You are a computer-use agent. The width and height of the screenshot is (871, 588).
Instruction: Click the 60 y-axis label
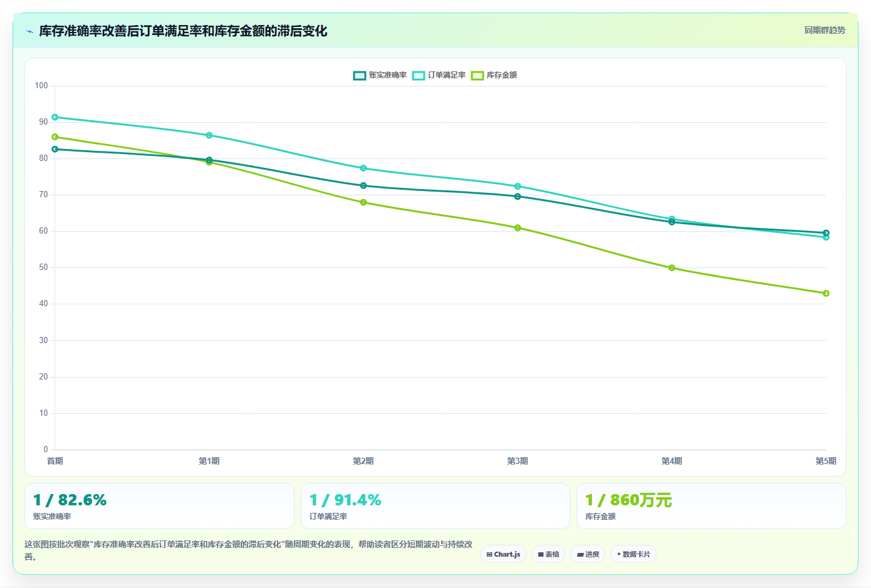[x=43, y=231]
